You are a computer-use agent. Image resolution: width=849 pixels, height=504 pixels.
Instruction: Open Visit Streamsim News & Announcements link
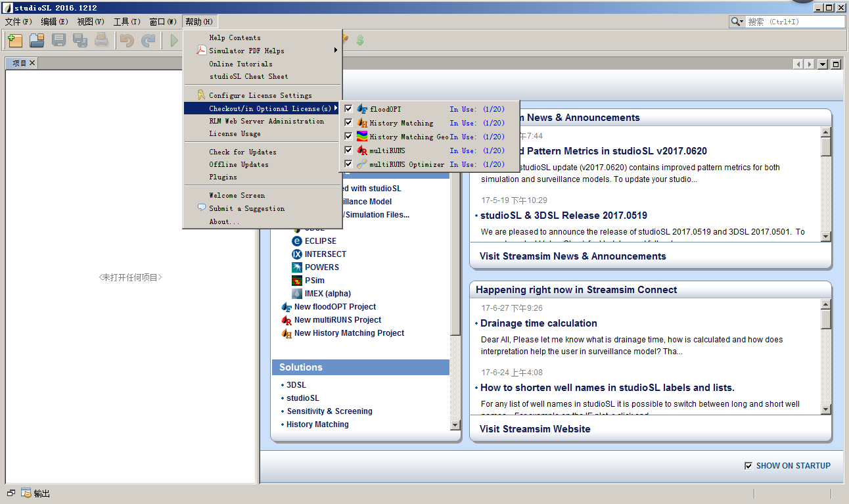click(x=573, y=256)
